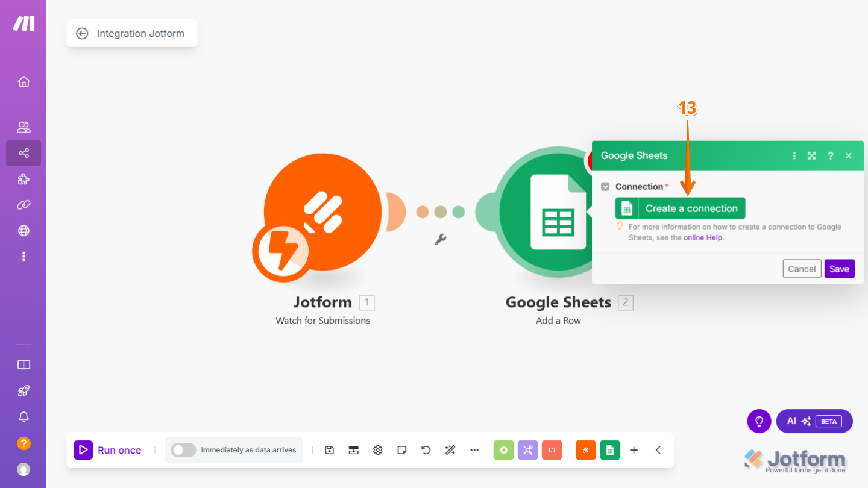Toggle 'Immediately as data arrives' switch
868x488 pixels.
click(x=183, y=450)
